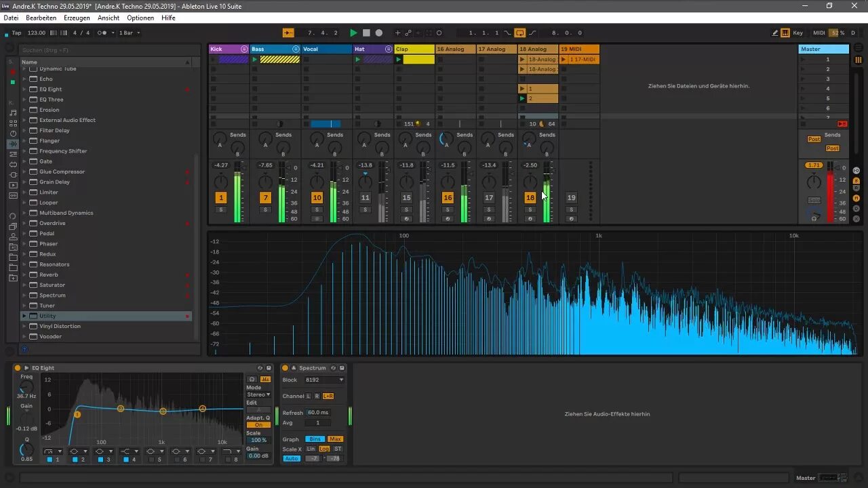Click the browser search field

coord(108,50)
